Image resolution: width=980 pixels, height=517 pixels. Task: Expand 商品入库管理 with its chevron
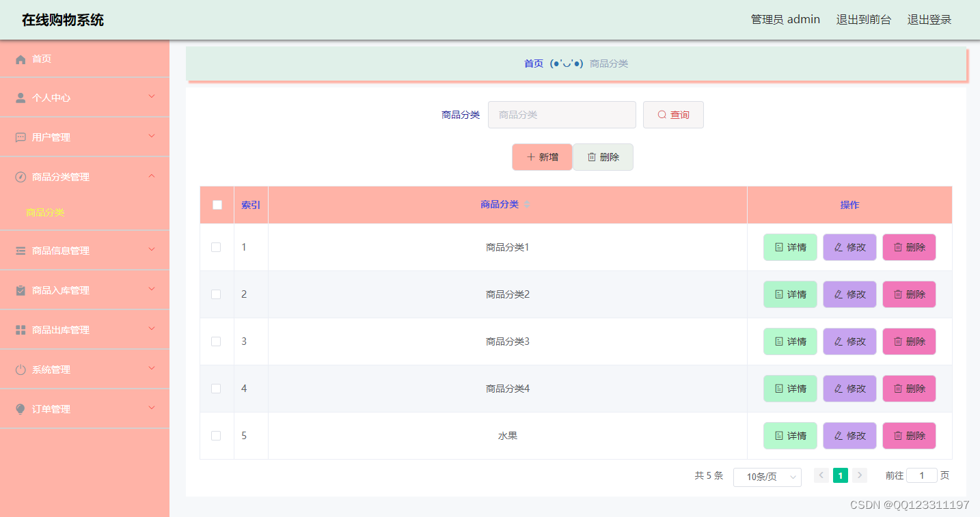tap(152, 289)
